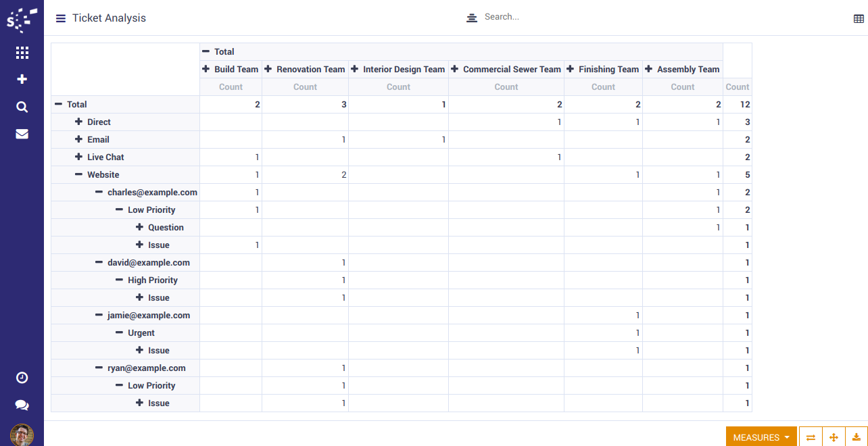Image resolution: width=868 pixels, height=446 pixels.
Task: Open the chat discussions icon
Action: 22,405
